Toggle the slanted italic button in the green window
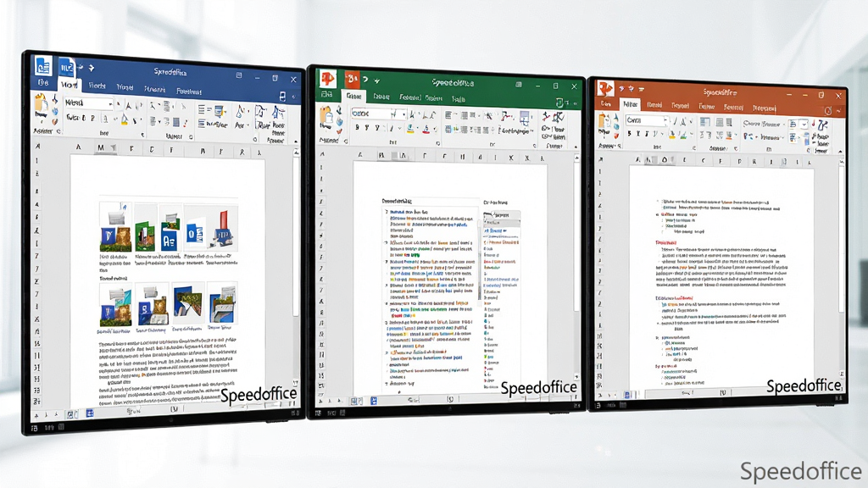 [391, 128]
